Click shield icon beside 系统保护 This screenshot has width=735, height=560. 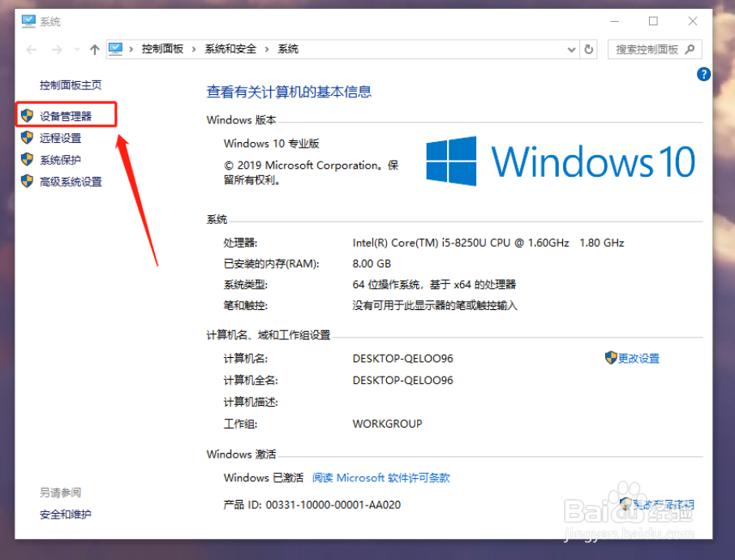click(x=28, y=159)
